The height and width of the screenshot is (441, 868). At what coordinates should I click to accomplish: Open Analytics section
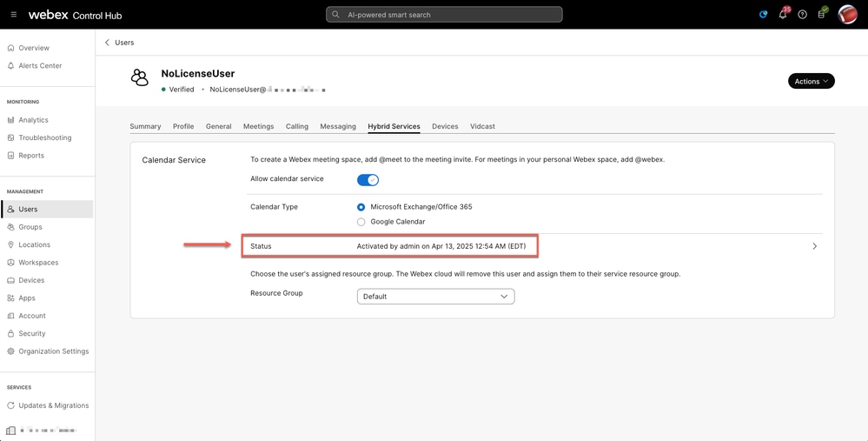[33, 120]
